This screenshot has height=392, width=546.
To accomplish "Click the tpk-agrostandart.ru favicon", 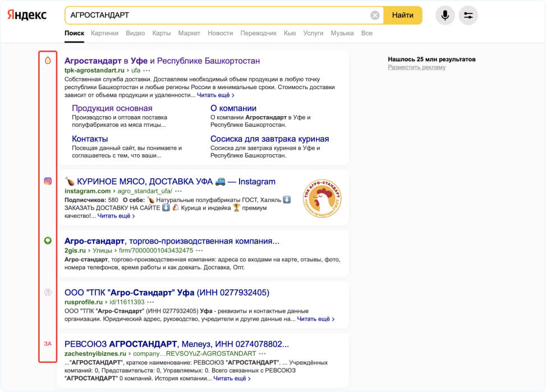I will [x=48, y=61].
